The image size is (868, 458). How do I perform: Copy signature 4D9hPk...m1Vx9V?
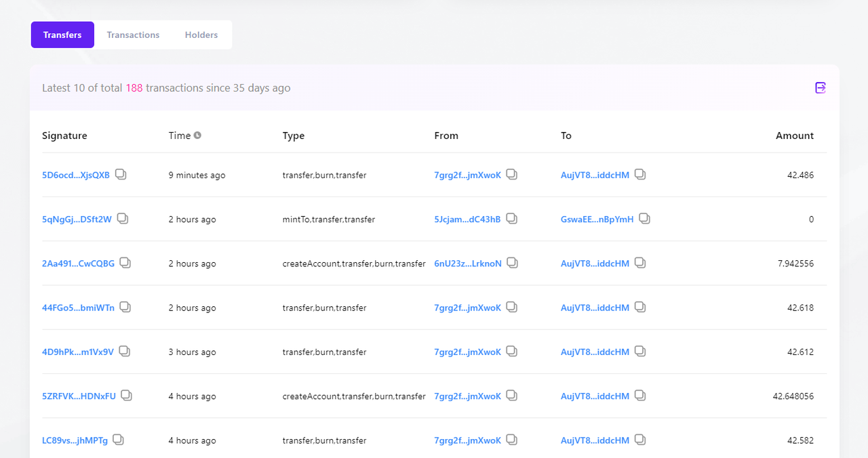pos(125,352)
